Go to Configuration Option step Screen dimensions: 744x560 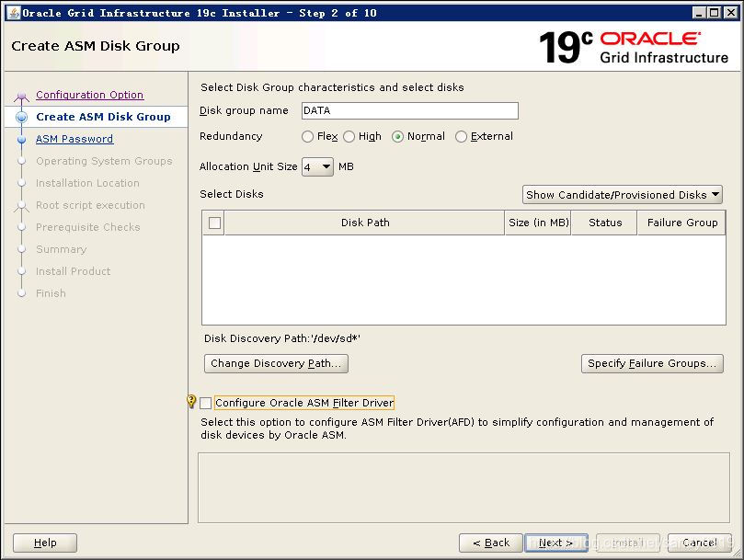pos(90,95)
